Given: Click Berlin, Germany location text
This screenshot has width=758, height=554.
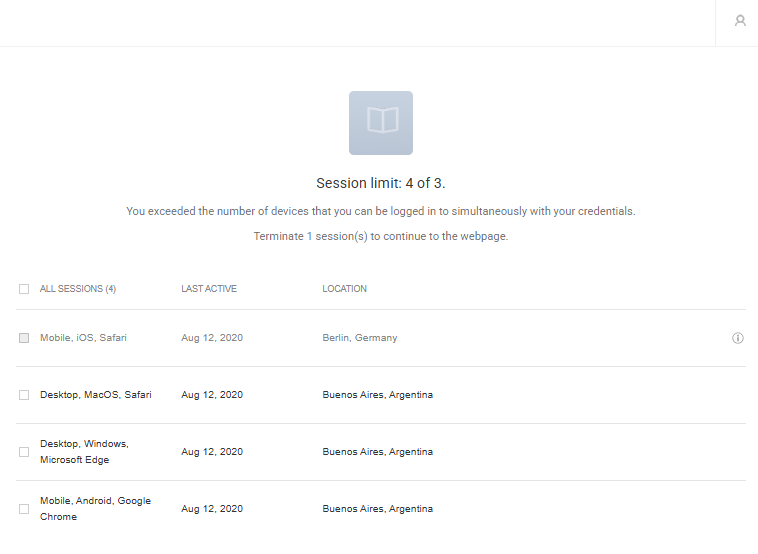Looking at the screenshot, I should click(360, 337).
